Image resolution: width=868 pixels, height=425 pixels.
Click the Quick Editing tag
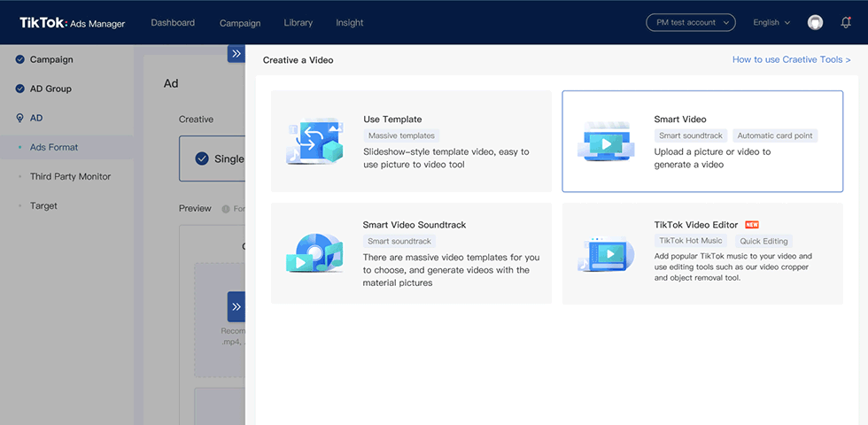(x=763, y=241)
